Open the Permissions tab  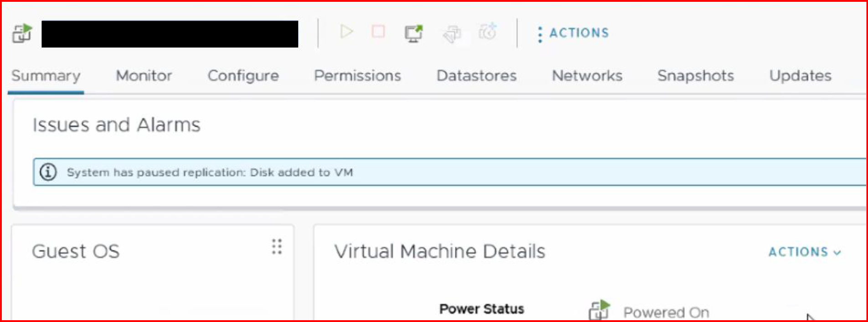point(357,76)
